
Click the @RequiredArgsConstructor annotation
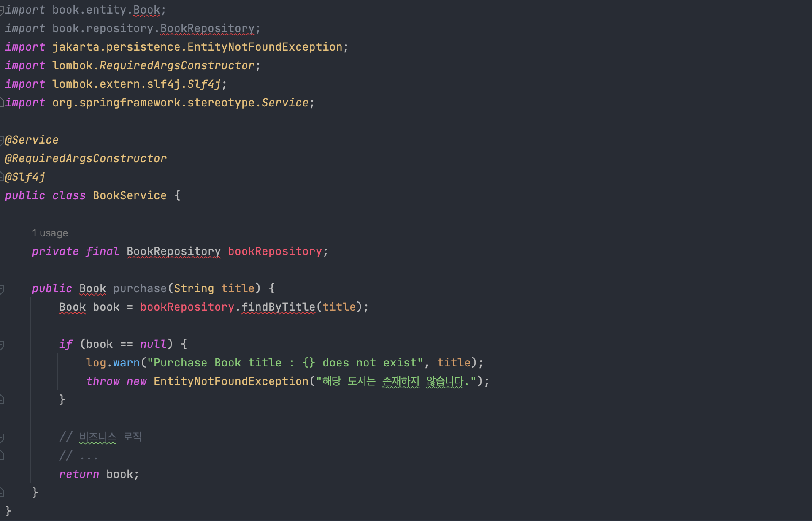point(86,159)
